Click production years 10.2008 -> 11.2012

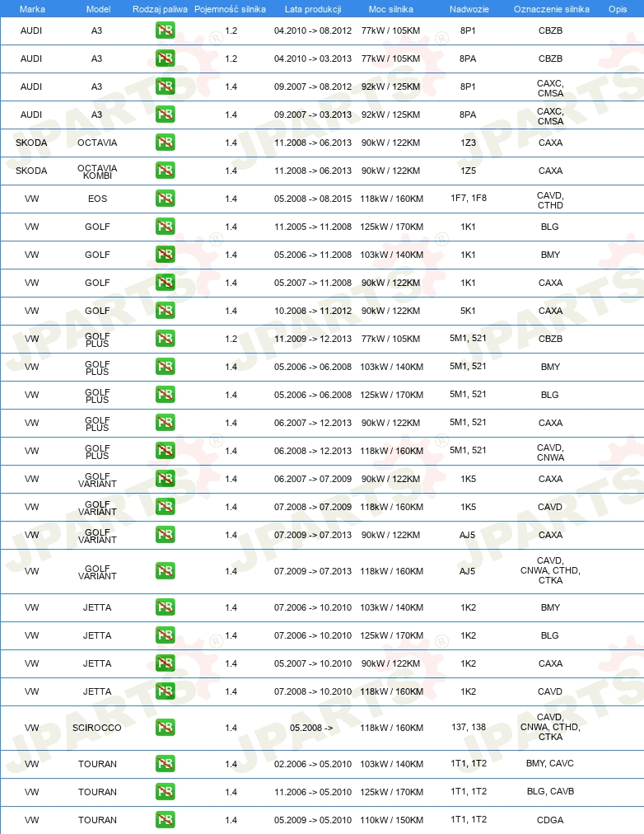point(313,311)
